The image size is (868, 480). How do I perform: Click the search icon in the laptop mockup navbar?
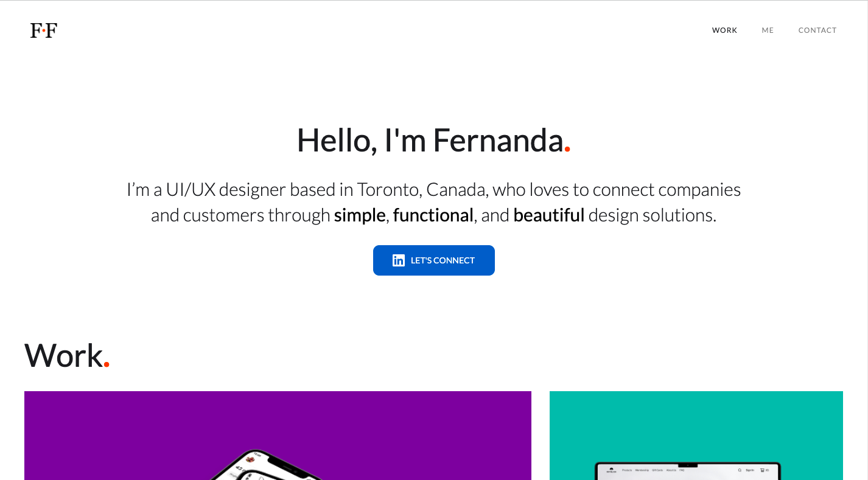point(740,470)
